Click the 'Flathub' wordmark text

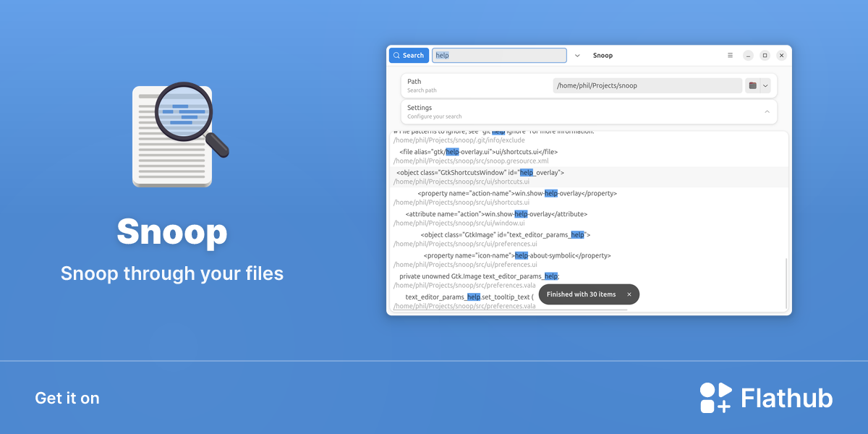(x=787, y=398)
